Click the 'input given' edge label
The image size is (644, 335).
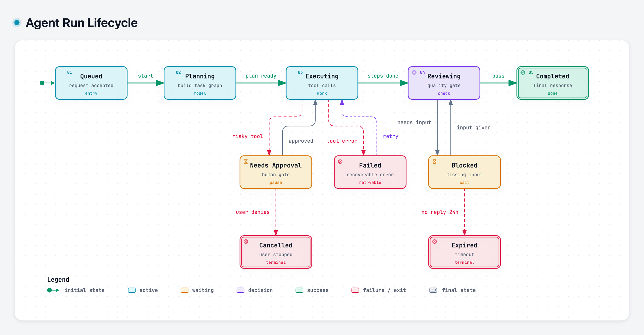click(474, 128)
